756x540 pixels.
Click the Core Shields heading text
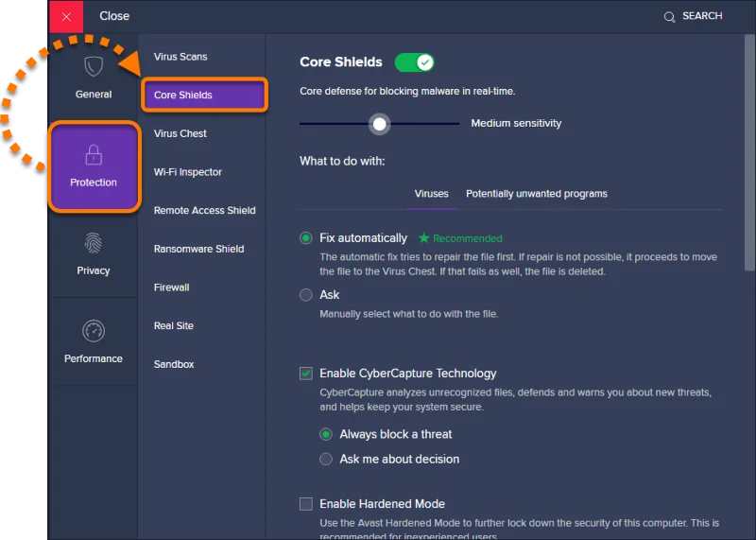tap(341, 62)
